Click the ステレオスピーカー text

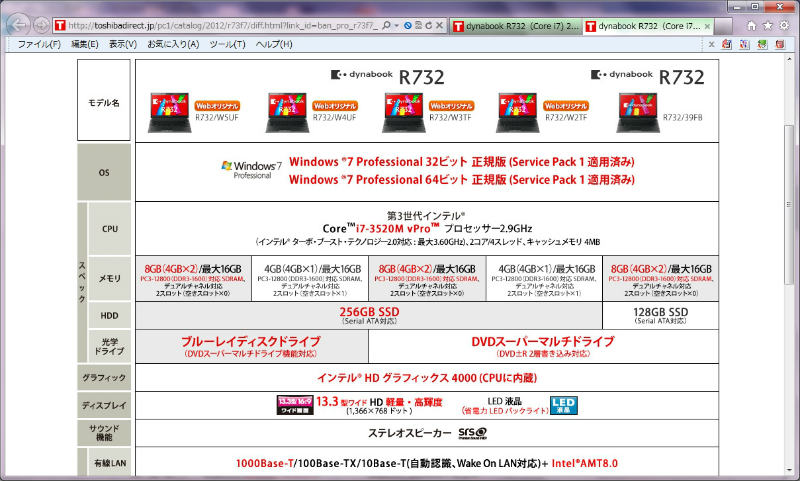click(x=410, y=433)
